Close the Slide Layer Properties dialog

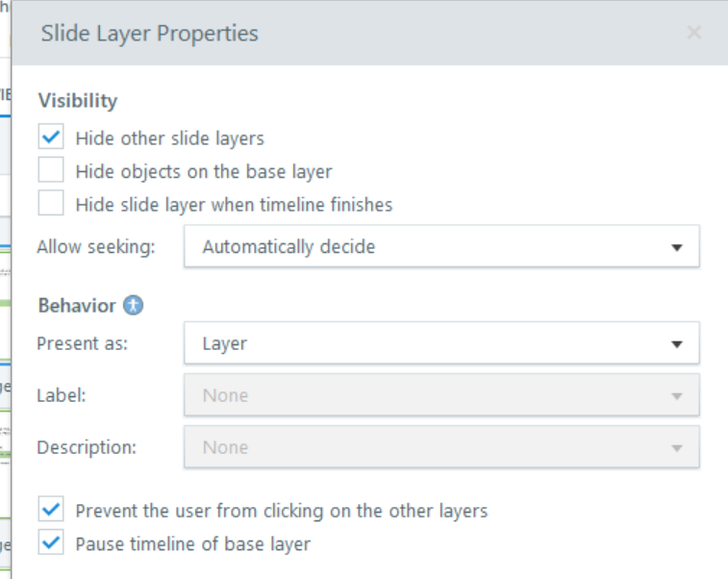pos(693,33)
